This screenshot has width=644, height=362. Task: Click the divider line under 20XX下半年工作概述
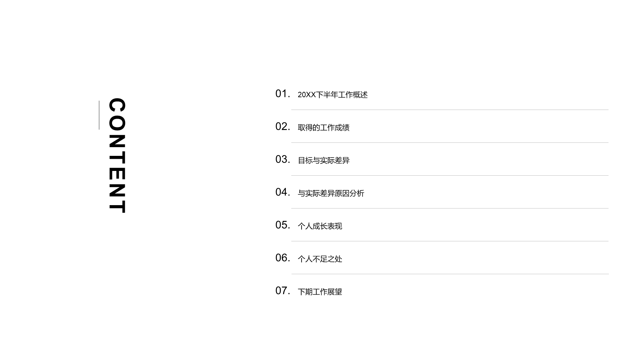point(450,110)
